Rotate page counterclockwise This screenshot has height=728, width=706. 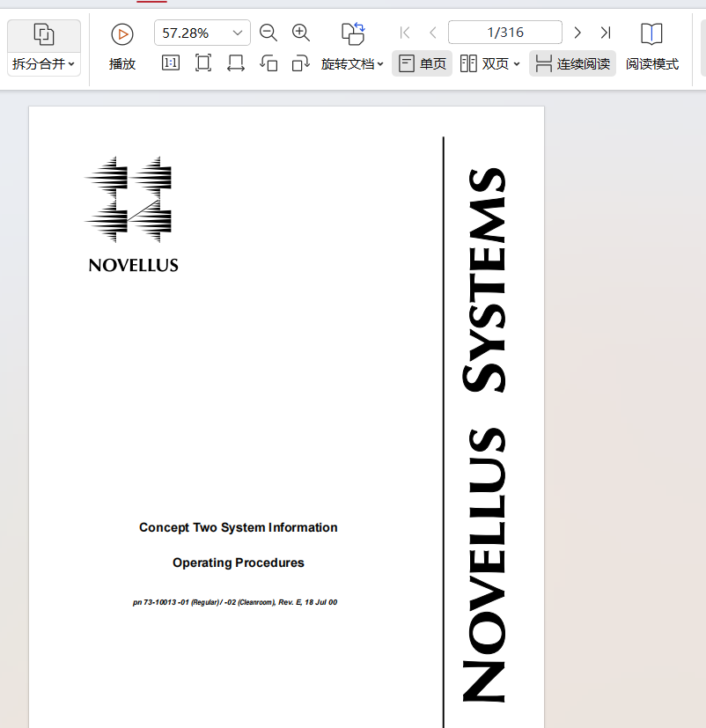268,63
